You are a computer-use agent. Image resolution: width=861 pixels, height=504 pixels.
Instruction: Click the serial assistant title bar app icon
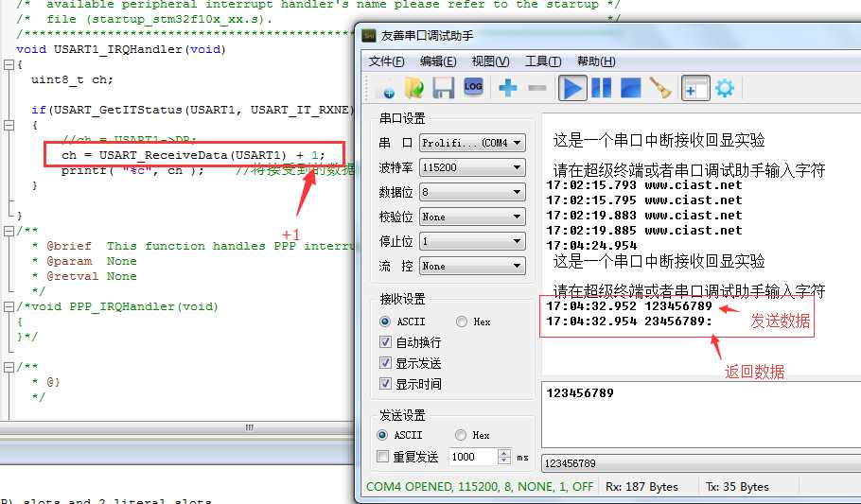click(369, 36)
